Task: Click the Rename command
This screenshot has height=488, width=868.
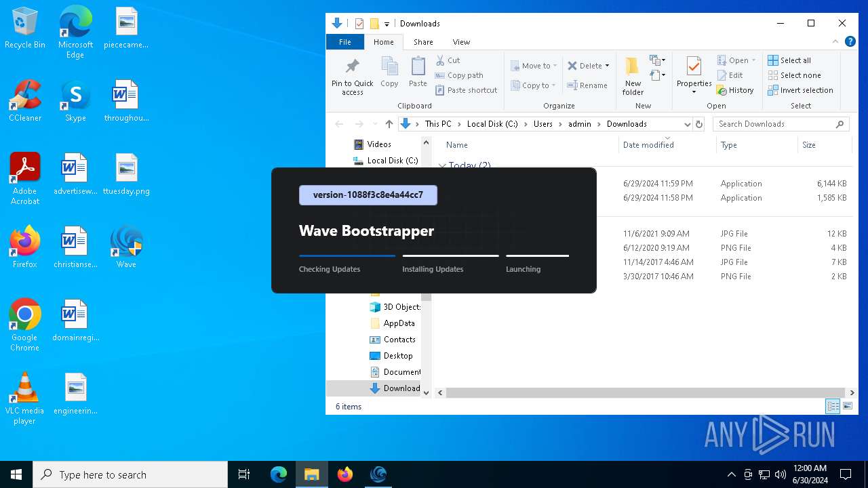Action: 587,85
